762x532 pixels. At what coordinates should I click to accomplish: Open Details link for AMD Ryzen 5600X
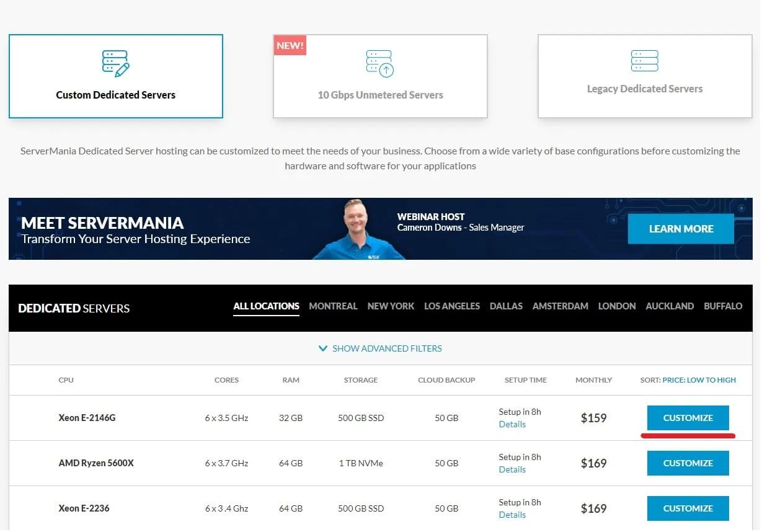tap(512, 470)
